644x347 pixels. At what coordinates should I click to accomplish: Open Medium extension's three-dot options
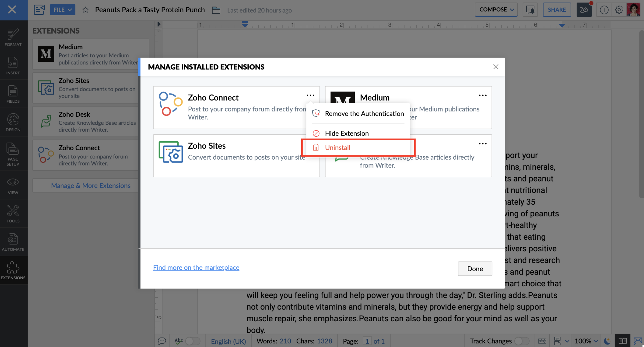[x=482, y=95]
